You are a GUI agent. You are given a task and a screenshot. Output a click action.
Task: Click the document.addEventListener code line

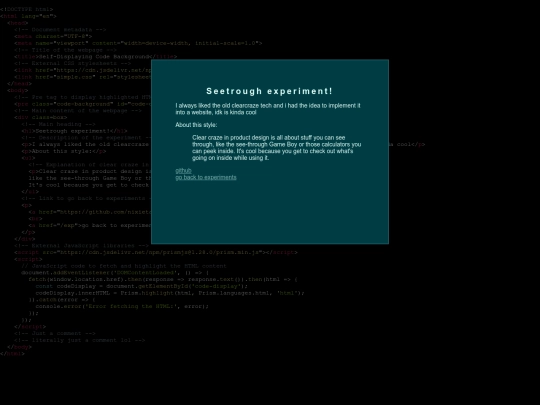[x=115, y=273]
